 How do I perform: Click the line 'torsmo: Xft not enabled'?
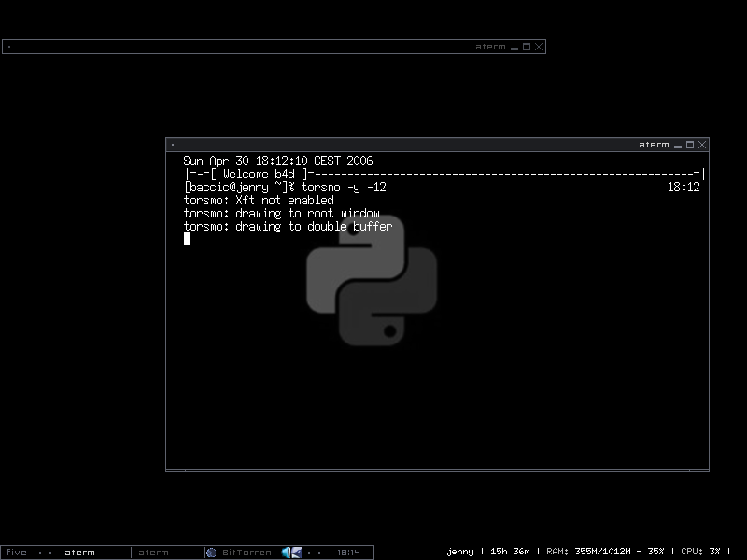point(259,200)
